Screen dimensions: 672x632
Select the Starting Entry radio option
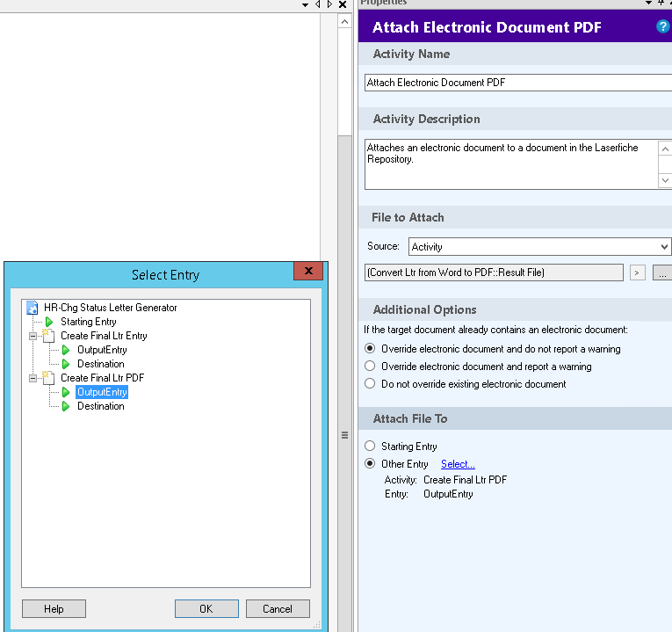(x=370, y=447)
